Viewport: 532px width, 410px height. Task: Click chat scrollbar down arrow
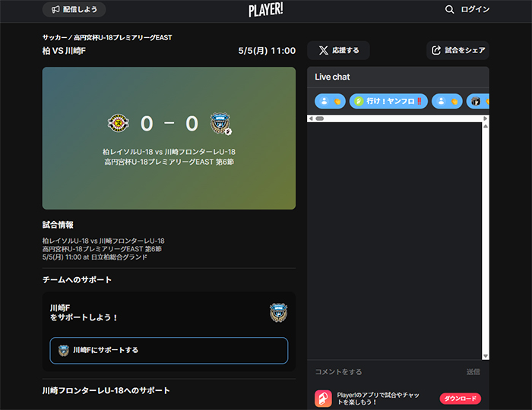(x=486, y=356)
